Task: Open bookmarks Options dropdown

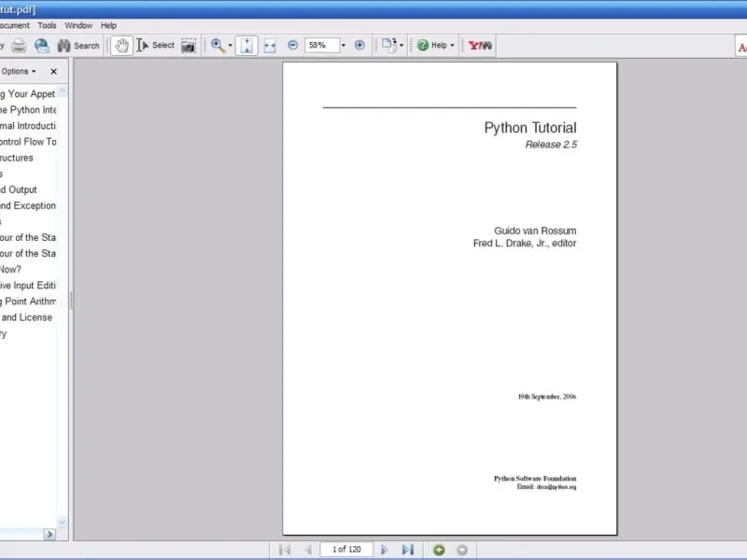Action: [18, 72]
